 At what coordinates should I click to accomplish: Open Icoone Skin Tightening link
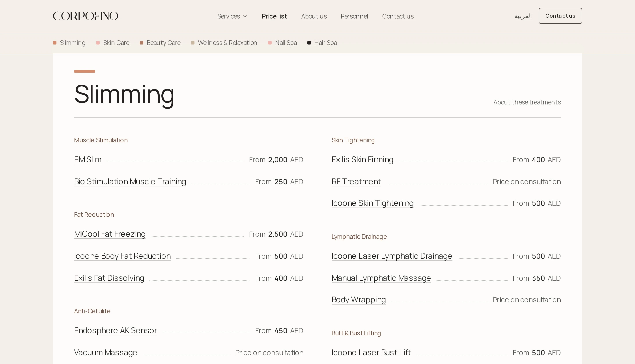[x=373, y=203]
